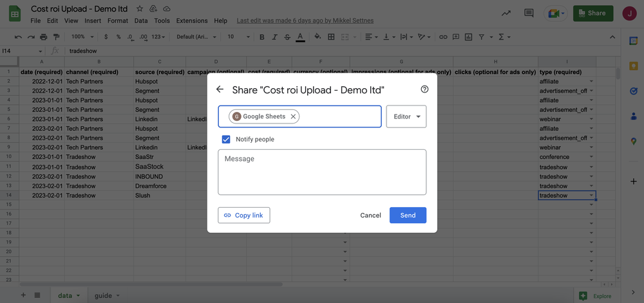
Task: Uncheck the Notify people checkbox
Action: click(x=226, y=140)
